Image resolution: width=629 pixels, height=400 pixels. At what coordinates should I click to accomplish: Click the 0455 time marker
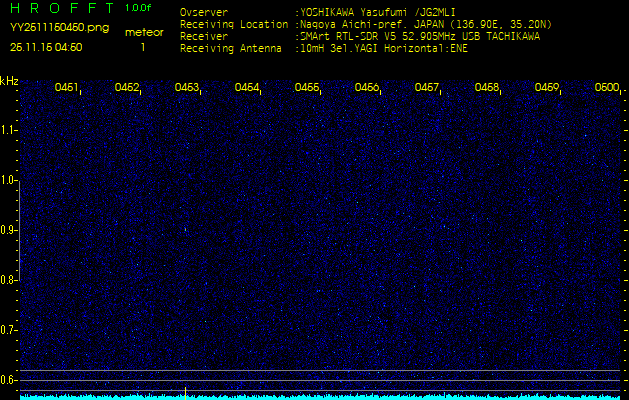pyautogui.click(x=307, y=88)
